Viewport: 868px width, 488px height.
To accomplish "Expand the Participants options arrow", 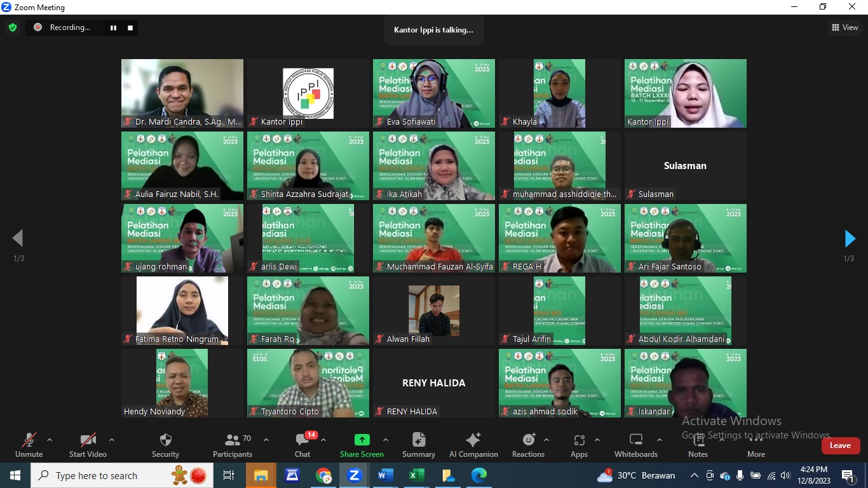I will (x=266, y=440).
